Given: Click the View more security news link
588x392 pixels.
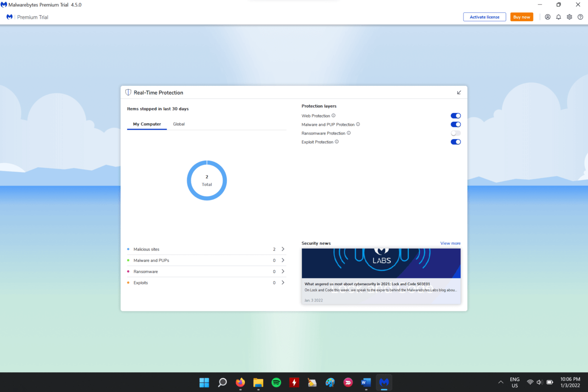Looking at the screenshot, I should (x=450, y=243).
